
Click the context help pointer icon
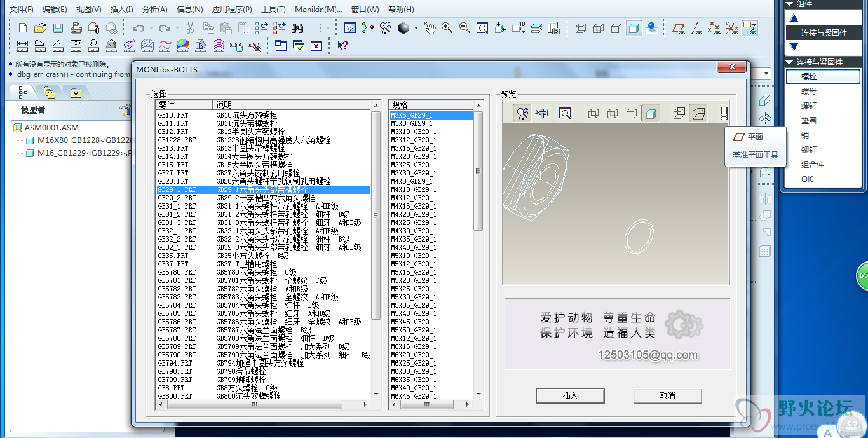342,46
